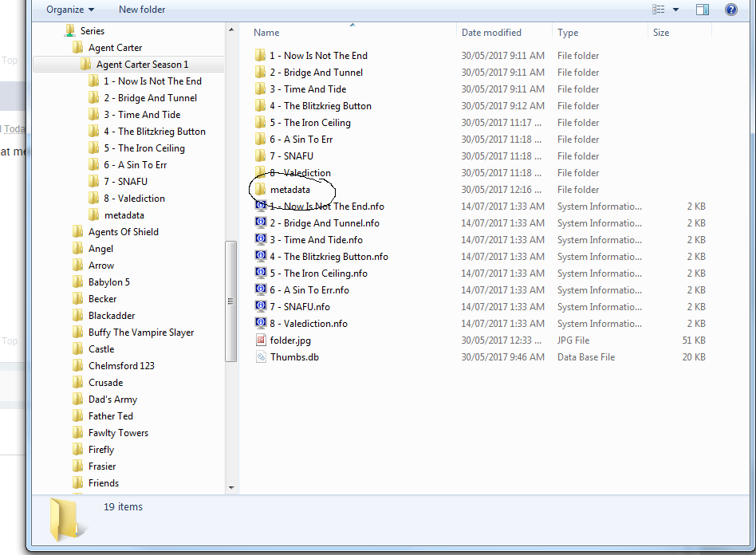The width and height of the screenshot is (756, 555).
Task: Select Agent Carter folder in tree
Action: [x=115, y=48]
